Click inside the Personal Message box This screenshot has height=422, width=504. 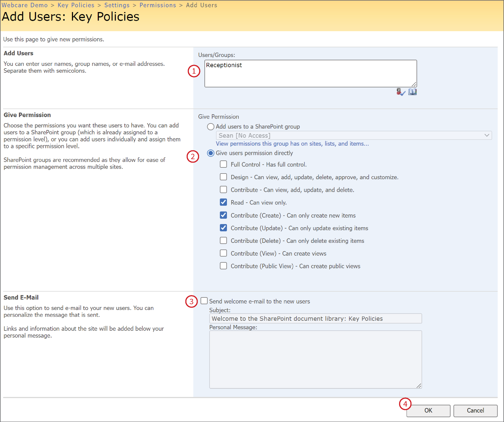315,359
